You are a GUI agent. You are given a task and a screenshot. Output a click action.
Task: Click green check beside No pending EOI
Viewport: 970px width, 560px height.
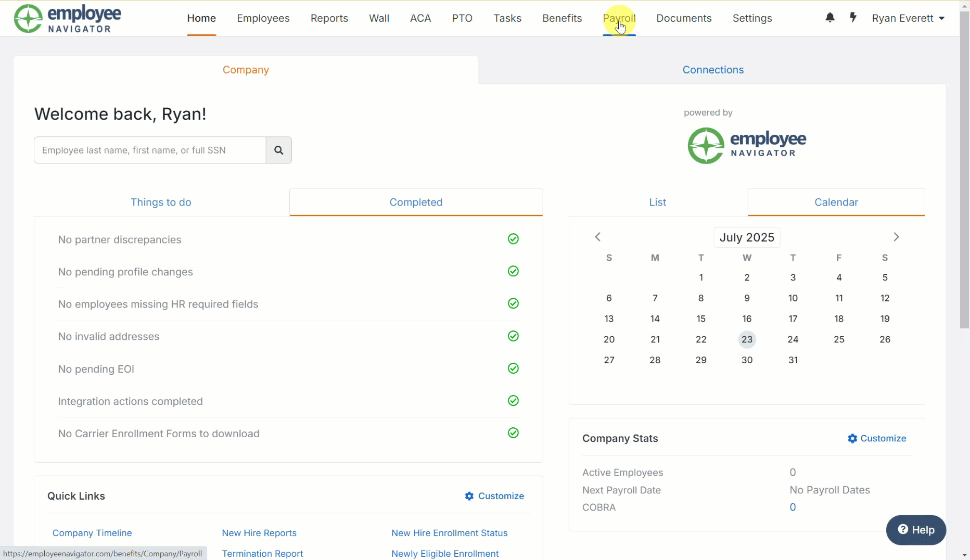click(x=513, y=368)
